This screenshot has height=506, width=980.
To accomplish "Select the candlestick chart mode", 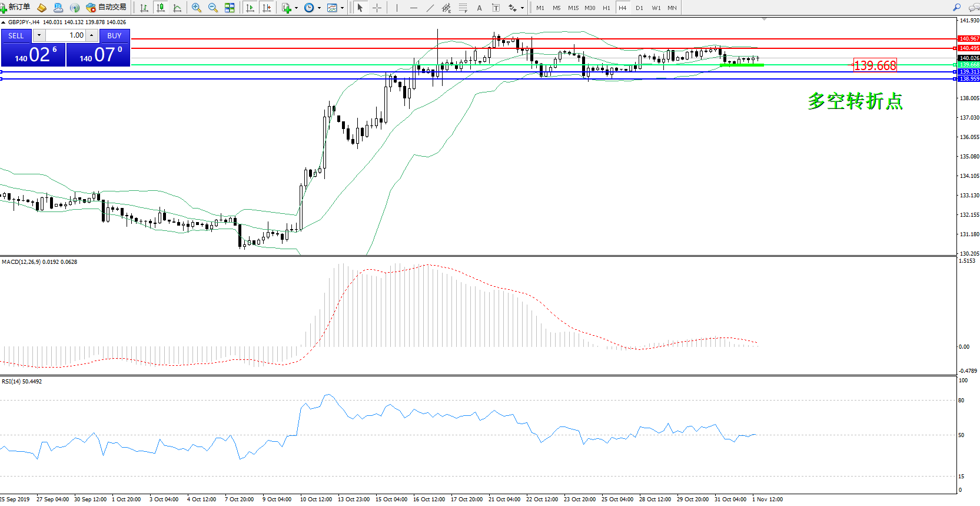I will 161,8.
